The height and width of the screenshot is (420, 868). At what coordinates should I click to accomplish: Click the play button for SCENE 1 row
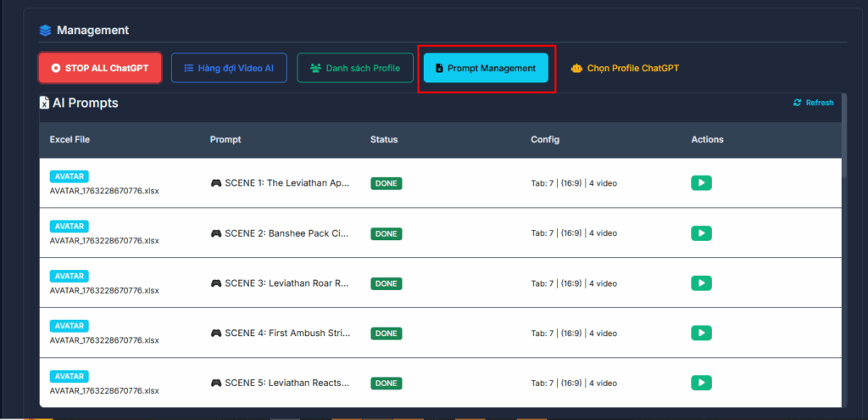point(701,183)
